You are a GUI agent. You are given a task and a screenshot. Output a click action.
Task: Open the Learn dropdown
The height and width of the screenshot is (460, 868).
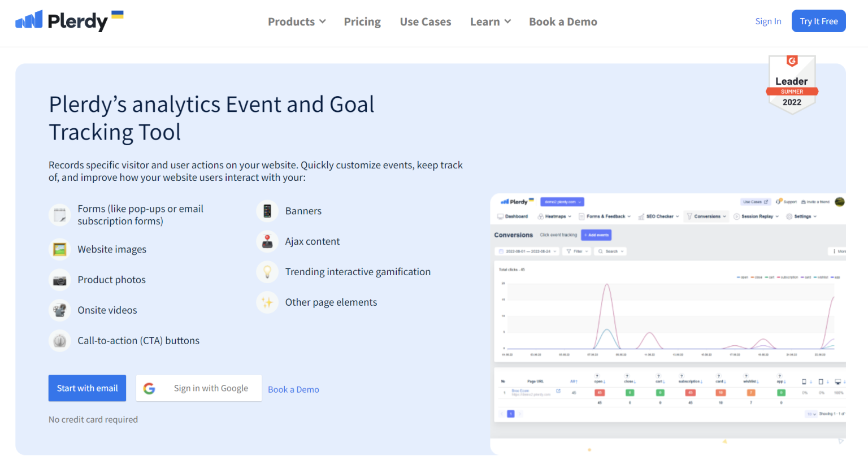coord(489,21)
